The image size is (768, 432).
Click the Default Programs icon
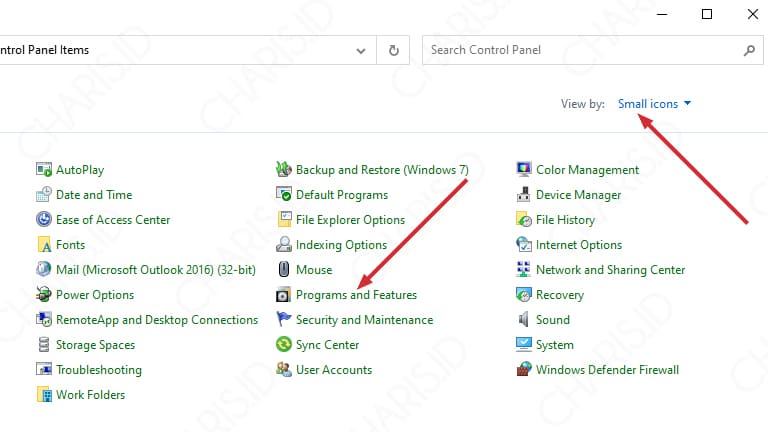[284, 195]
